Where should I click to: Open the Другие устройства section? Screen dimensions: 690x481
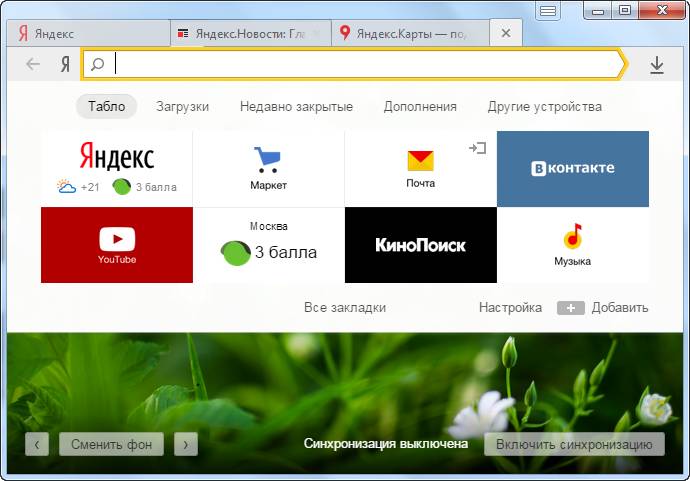pos(544,107)
